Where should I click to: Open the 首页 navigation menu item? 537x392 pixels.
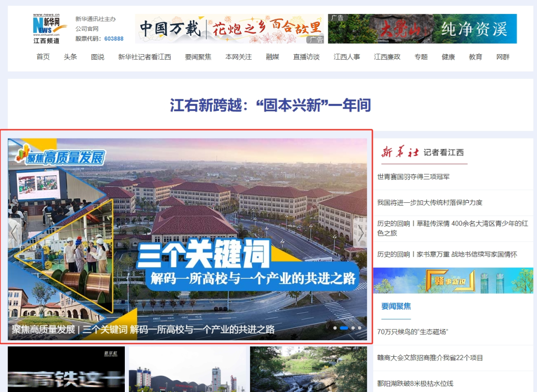[43, 57]
